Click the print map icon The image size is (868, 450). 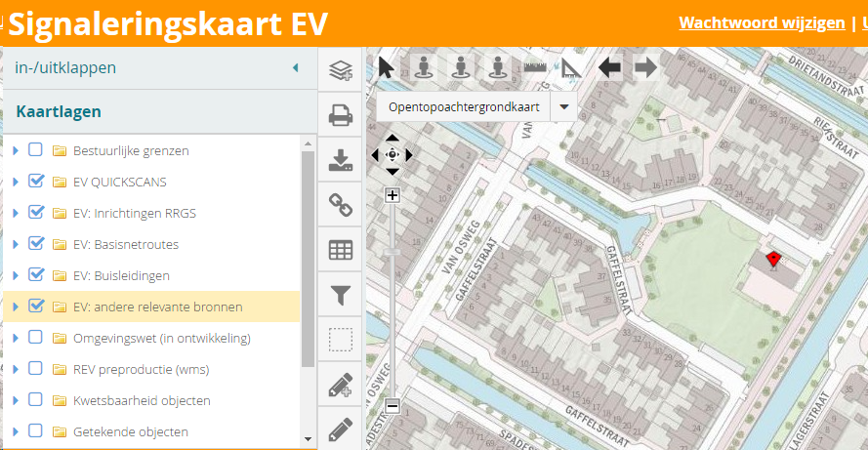(x=340, y=117)
